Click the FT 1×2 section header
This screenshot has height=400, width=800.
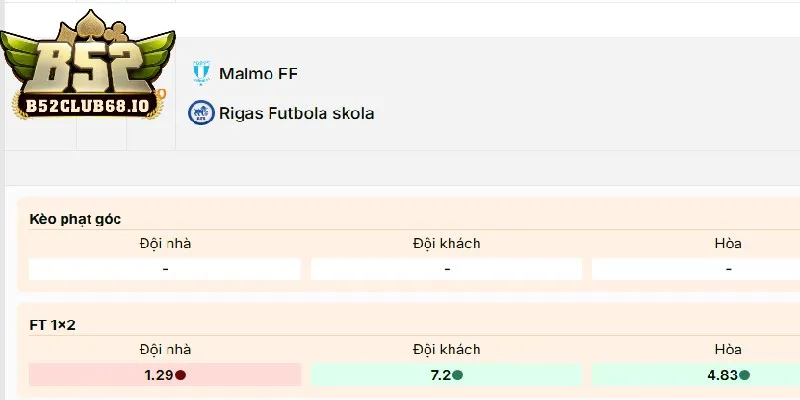(x=53, y=325)
